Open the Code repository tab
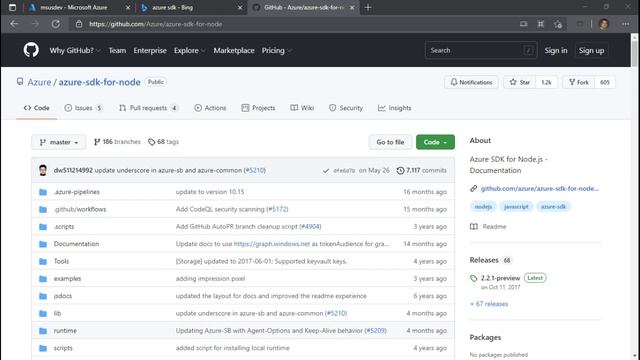This screenshot has height=360, width=640. (36, 108)
